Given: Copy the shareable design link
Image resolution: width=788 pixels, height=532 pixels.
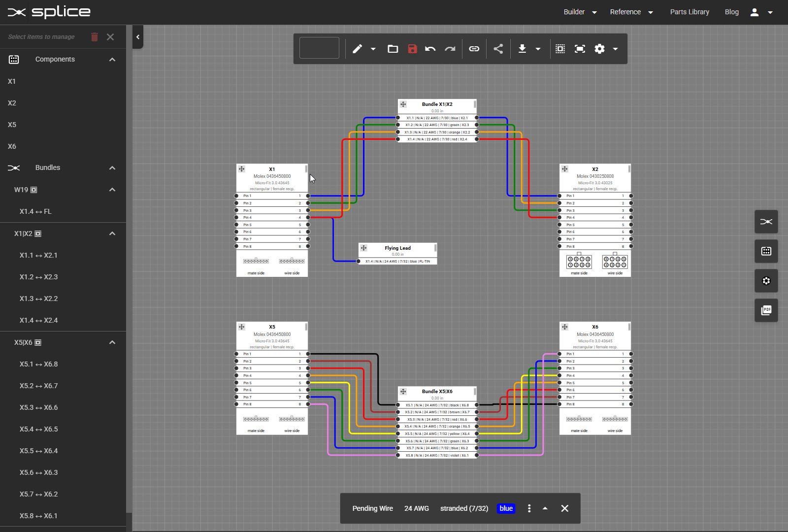Looking at the screenshot, I should click(474, 48).
